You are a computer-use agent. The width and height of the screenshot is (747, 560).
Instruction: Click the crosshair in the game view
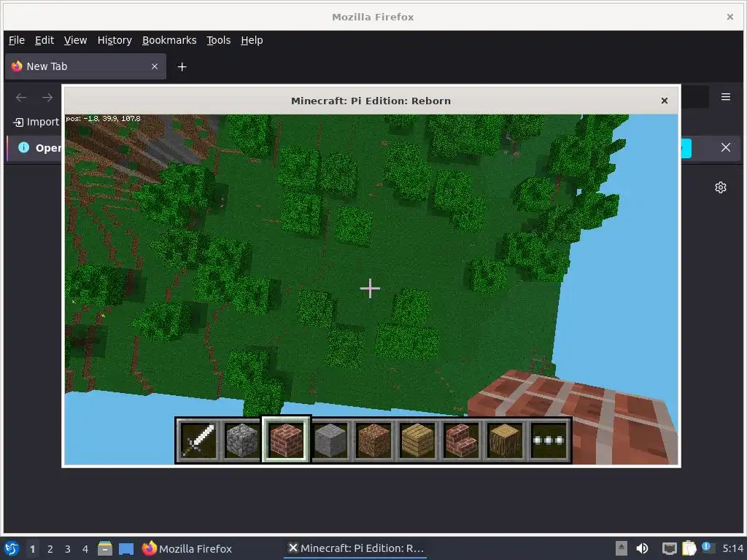point(370,289)
